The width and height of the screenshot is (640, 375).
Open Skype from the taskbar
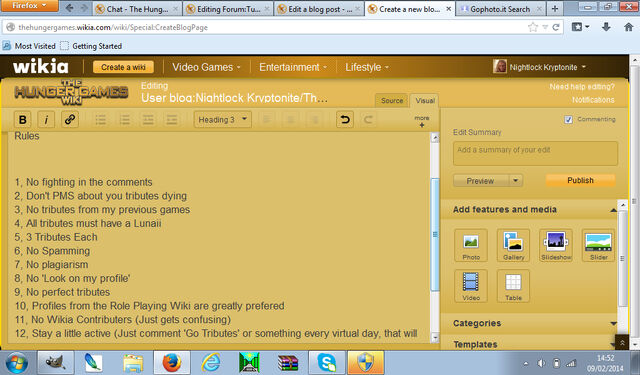327,363
